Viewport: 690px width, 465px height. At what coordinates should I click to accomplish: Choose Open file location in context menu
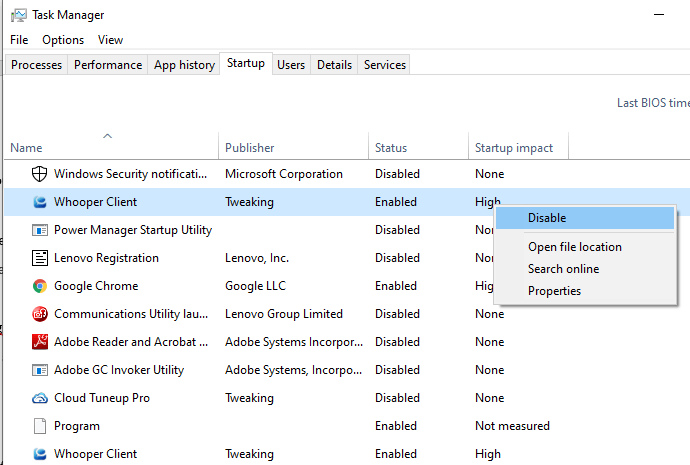585,247
